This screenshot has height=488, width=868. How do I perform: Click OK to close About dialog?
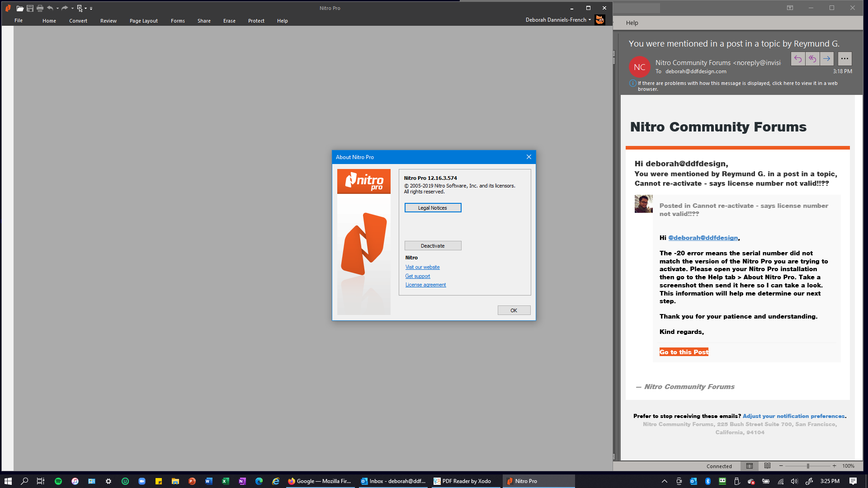point(514,310)
